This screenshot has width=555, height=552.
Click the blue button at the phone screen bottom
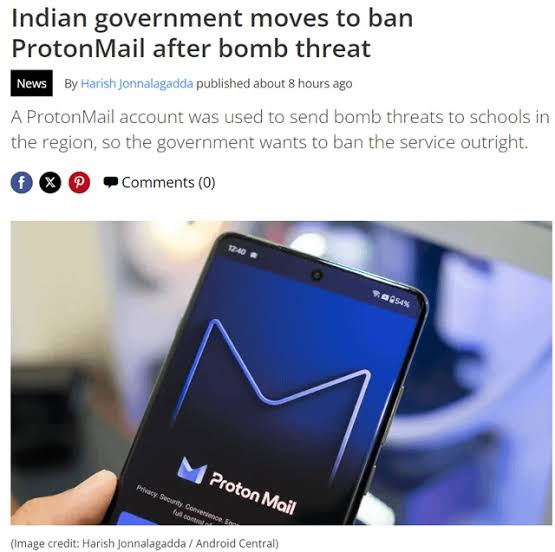click(x=136, y=518)
